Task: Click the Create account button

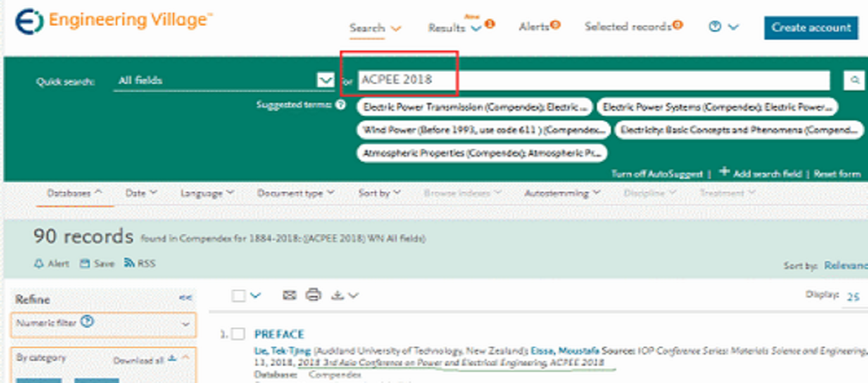Action: click(x=811, y=28)
